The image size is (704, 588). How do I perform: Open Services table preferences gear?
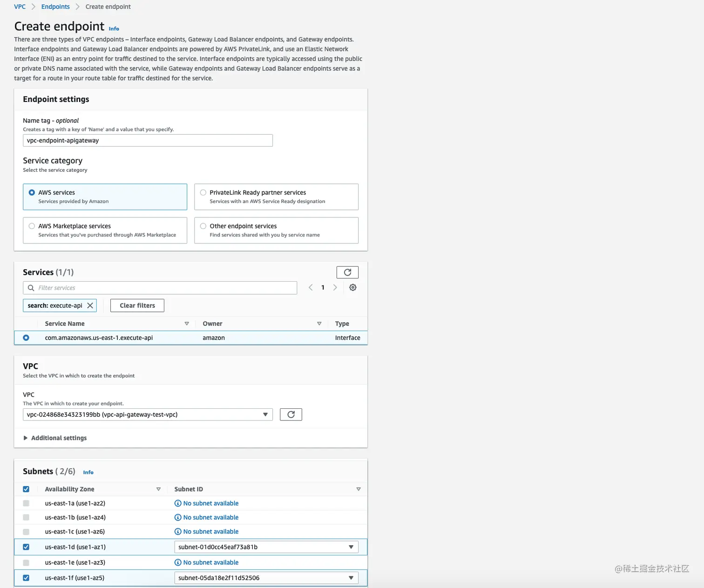[353, 288]
